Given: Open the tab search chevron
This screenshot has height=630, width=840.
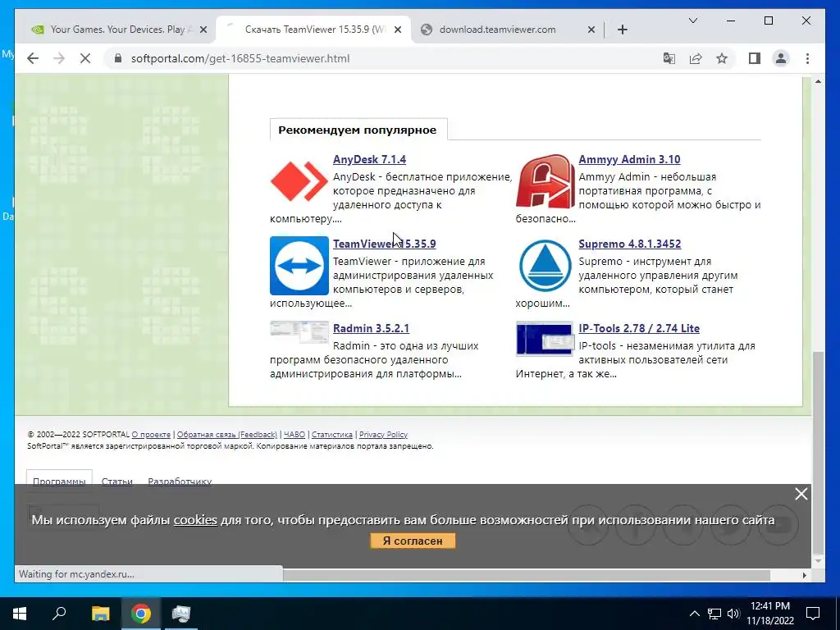Looking at the screenshot, I should pos(692,21).
